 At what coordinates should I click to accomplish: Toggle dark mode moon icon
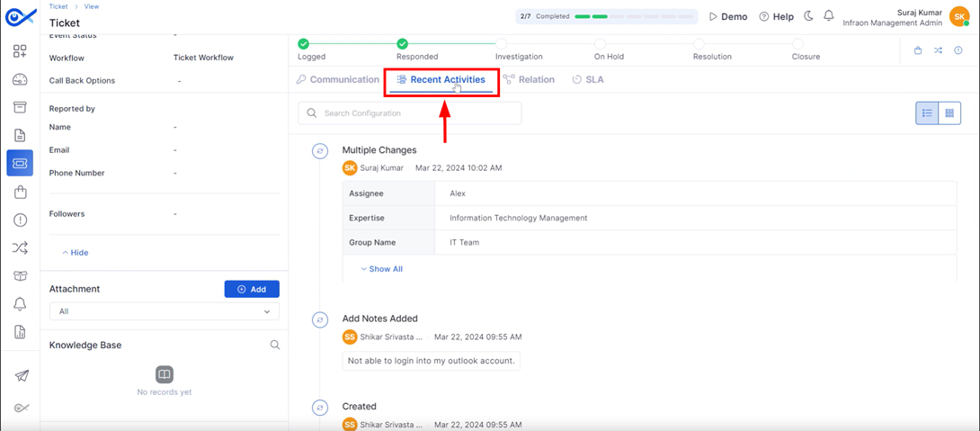pos(808,16)
